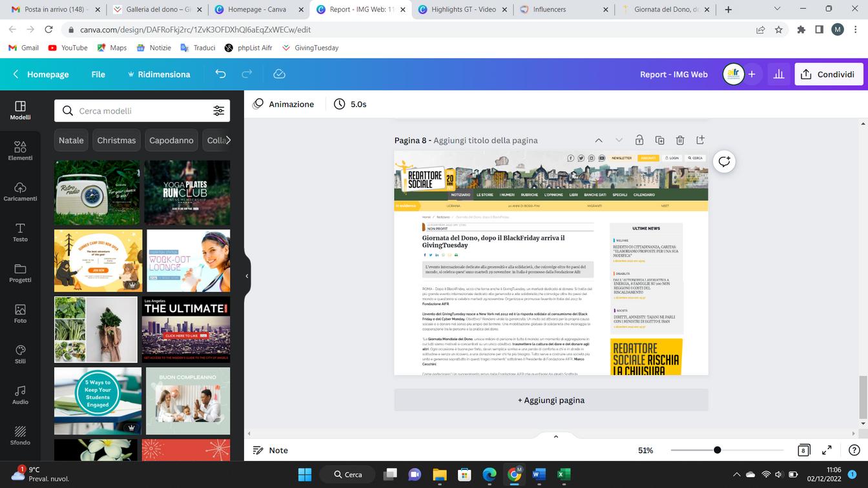Show hidden system tray icons

(x=736, y=474)
